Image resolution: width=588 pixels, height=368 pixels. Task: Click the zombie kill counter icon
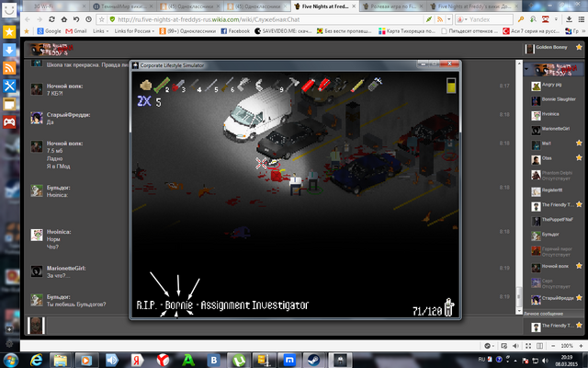pyautogui.click(x=448, y=307)
